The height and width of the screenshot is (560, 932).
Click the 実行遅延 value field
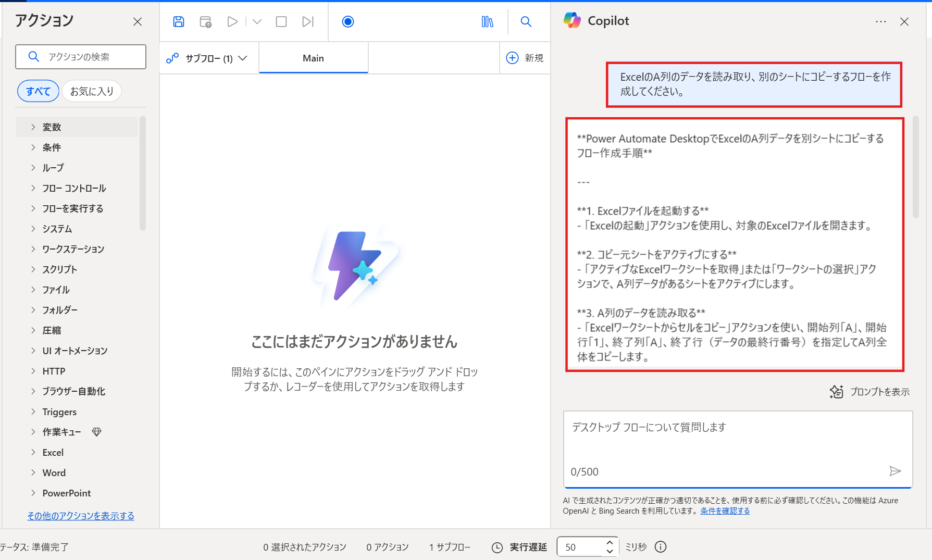(x=581, y=547)
